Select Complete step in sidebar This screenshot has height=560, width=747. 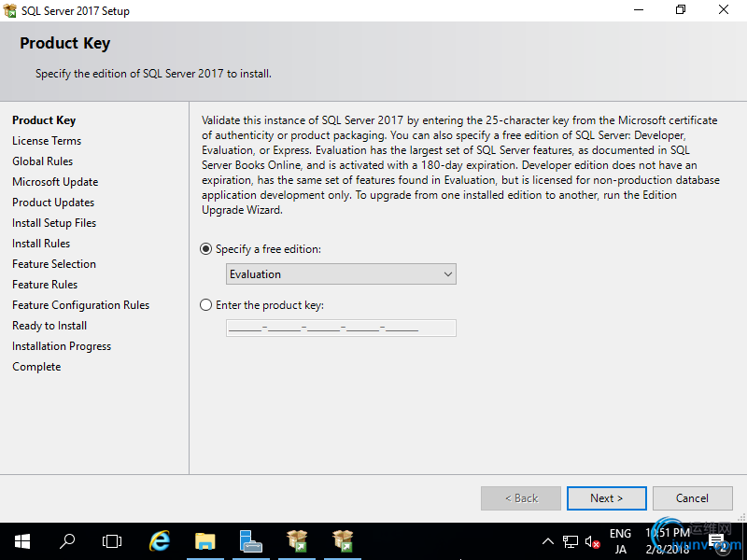[x=36, y=367]
